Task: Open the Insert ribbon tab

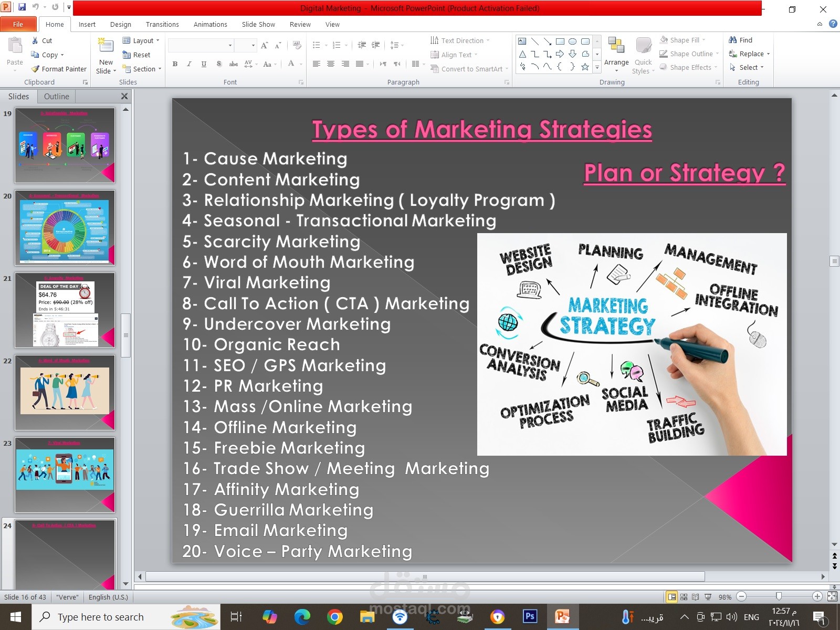Action: pos(87,24)
